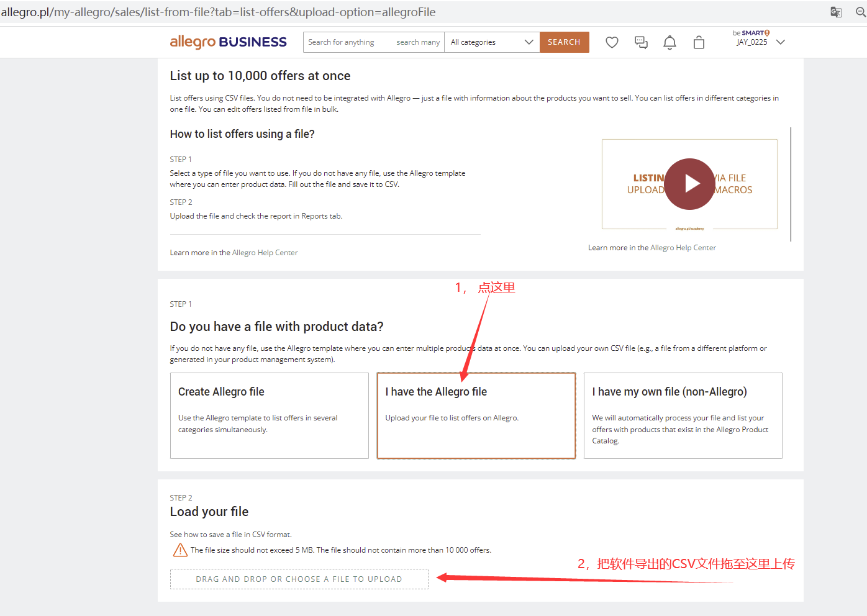
Task: Open the notifications bell icon
Action: 670,42
